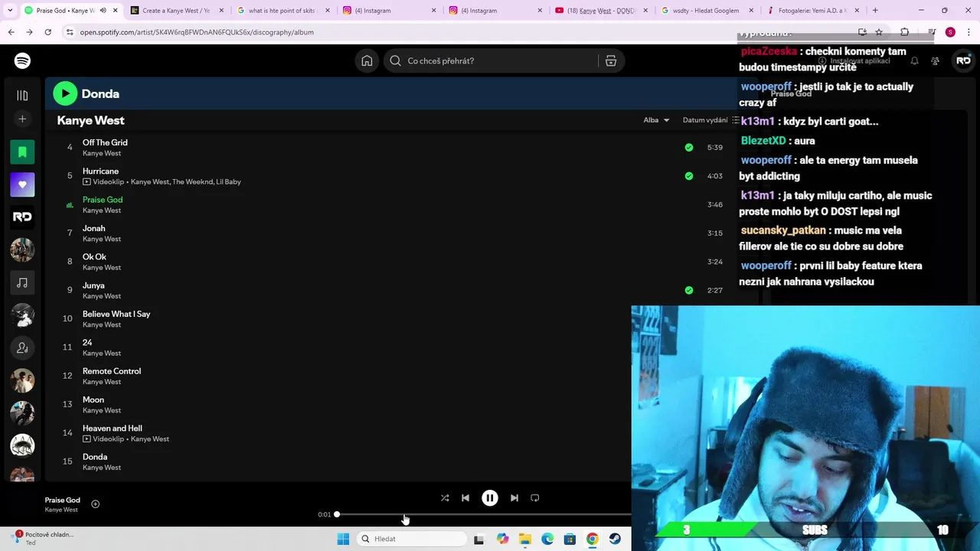Switch to 'Create a Kanye West' browser tab

pyautogui.click(x=175, y=11)
